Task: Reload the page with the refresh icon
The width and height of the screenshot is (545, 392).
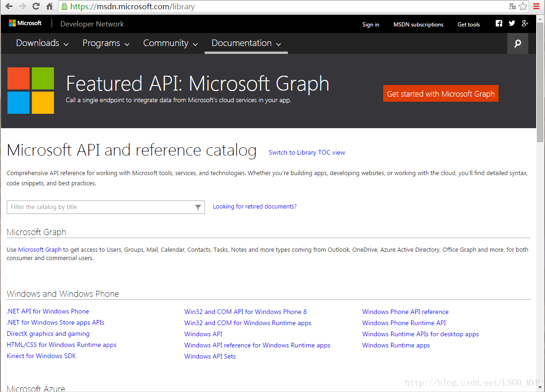Action: (x=36, y=6)
